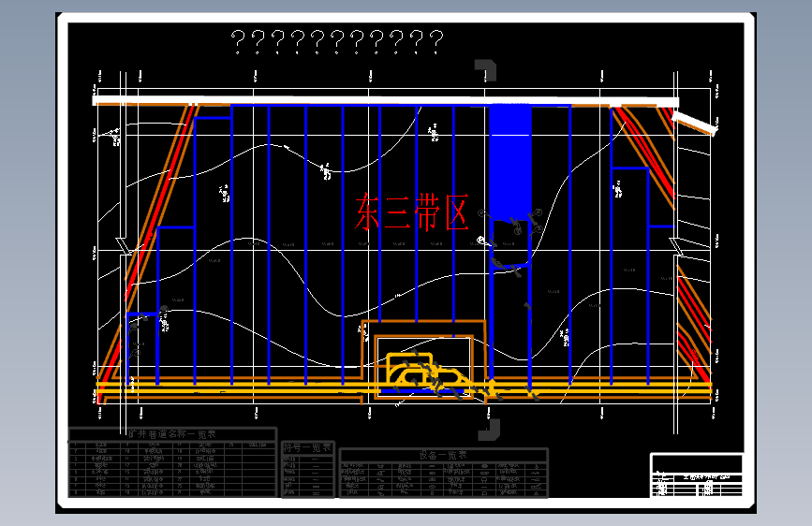Click the gray section marker above the drawing

coord(486,70)
